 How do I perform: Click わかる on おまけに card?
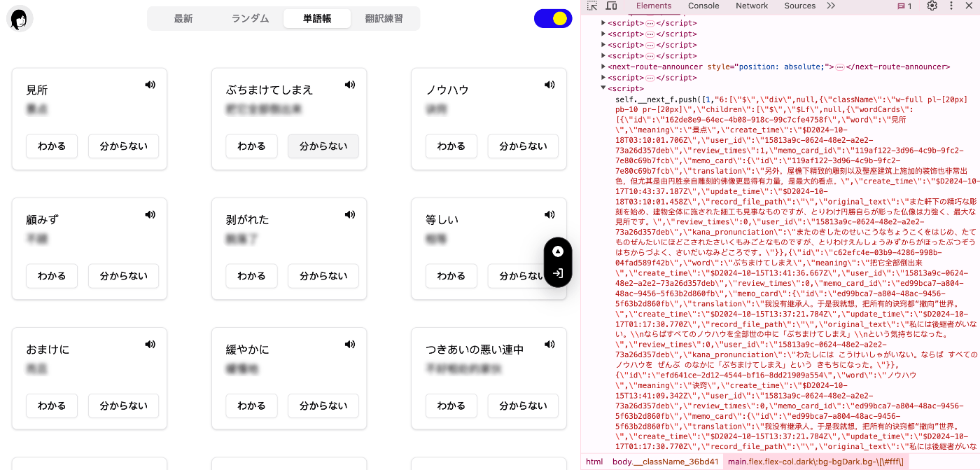point(52,406)
